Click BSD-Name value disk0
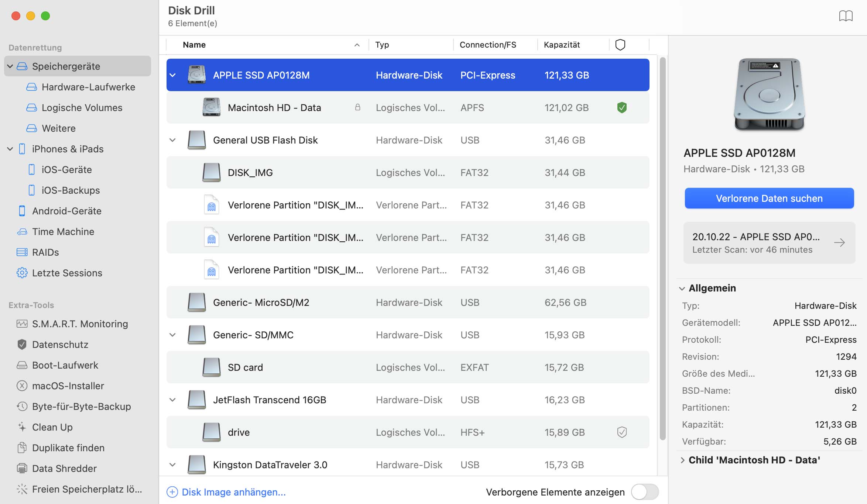The image size is (867, 504). (845, 390)
